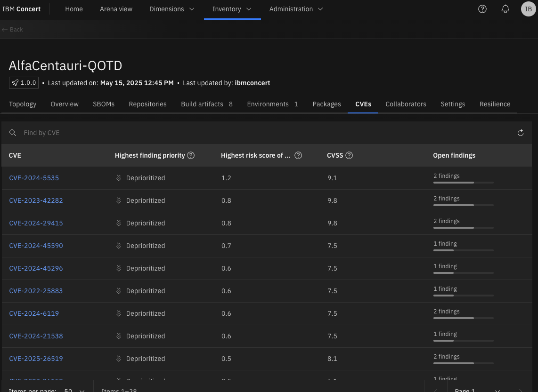Click the 9.1 CVSS value for CVE-2024-5535

332,178
